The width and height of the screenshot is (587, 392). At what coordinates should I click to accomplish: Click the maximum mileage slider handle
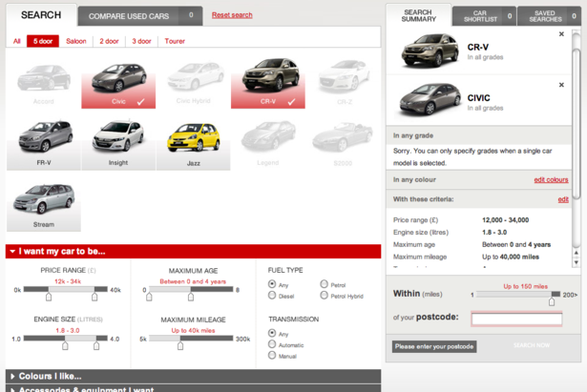(x=180, y=346)
